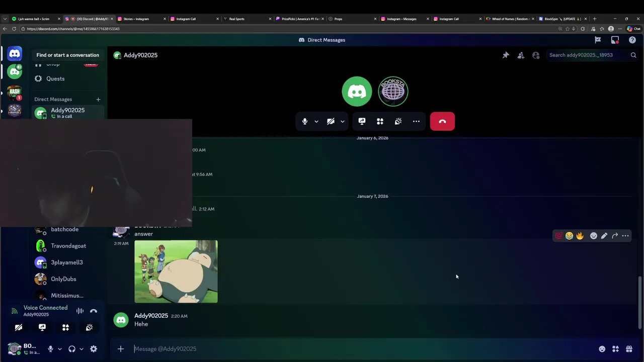644x362 pixels.
Task: Open soundboard from voice panel
Action: pos(89,327)
